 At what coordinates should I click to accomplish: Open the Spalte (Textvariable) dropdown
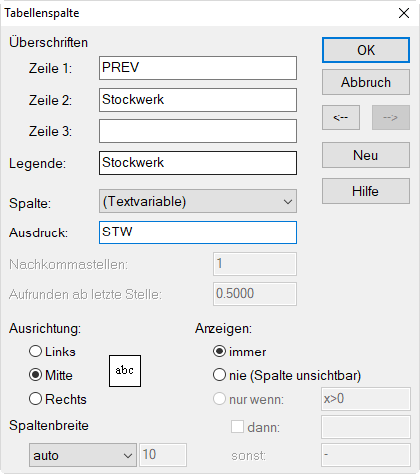[x=198, y=201]
